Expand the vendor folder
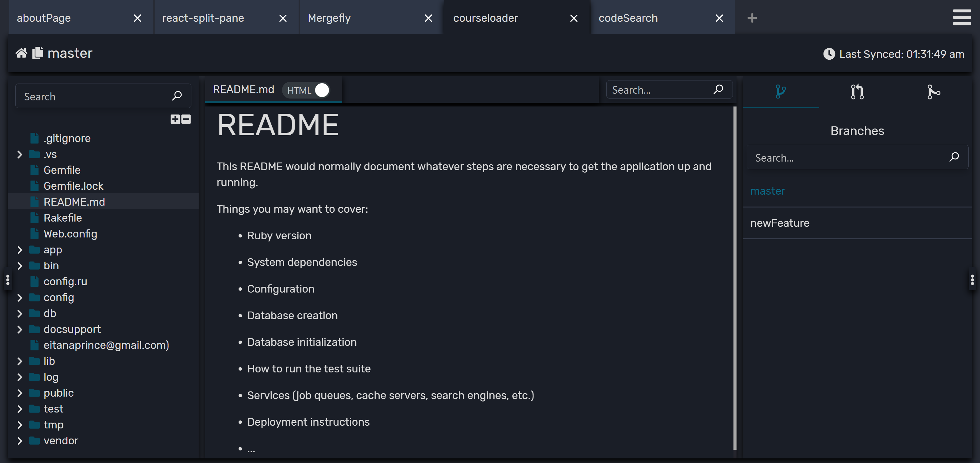The width and height of the screenshot is (980, 463). point(20,441)
